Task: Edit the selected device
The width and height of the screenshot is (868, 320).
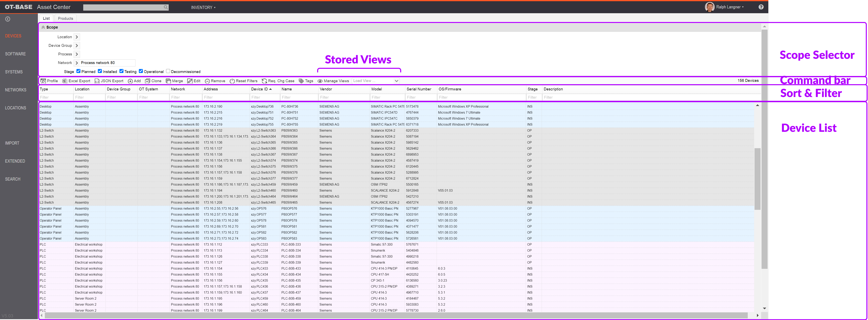Action: [194, 81]
